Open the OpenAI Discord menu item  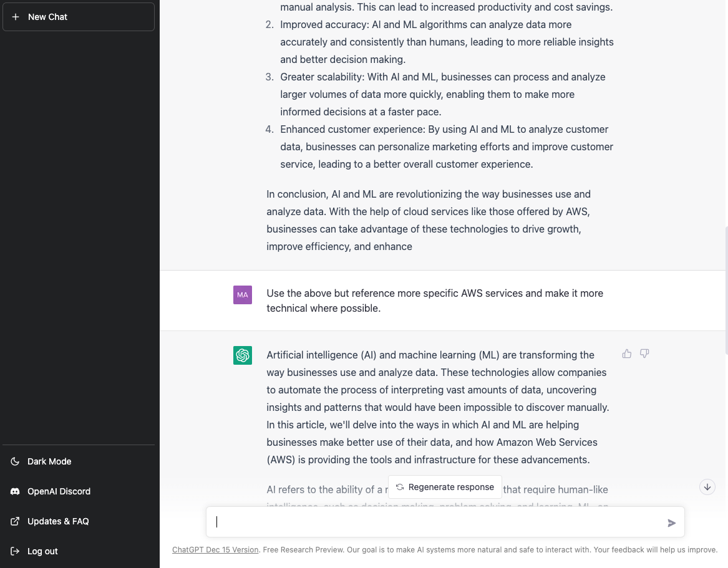[x=79, y=491]
